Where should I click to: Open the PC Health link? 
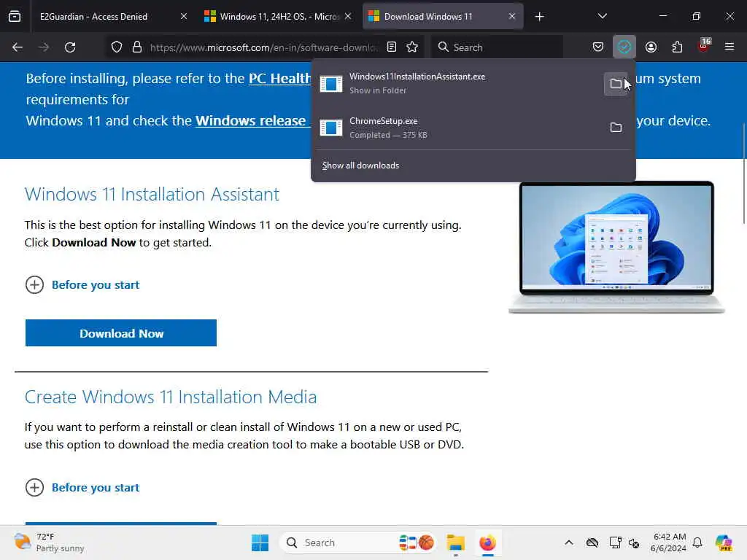pos(279,78)
